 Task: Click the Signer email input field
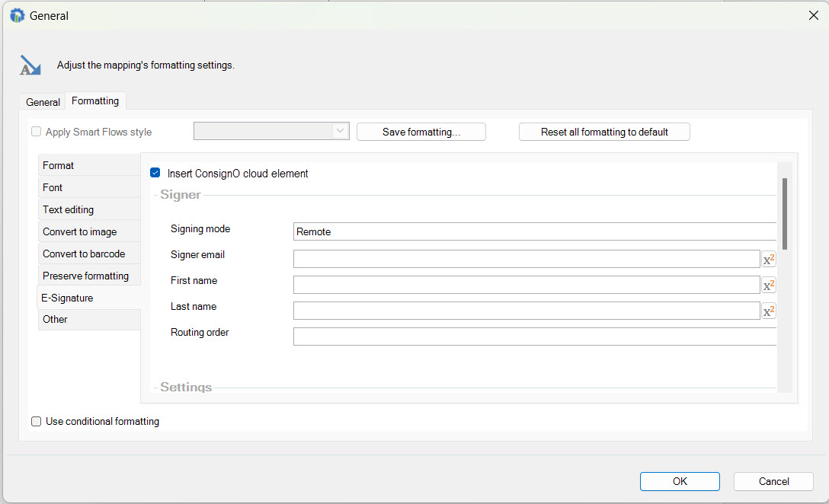[527, 259]
